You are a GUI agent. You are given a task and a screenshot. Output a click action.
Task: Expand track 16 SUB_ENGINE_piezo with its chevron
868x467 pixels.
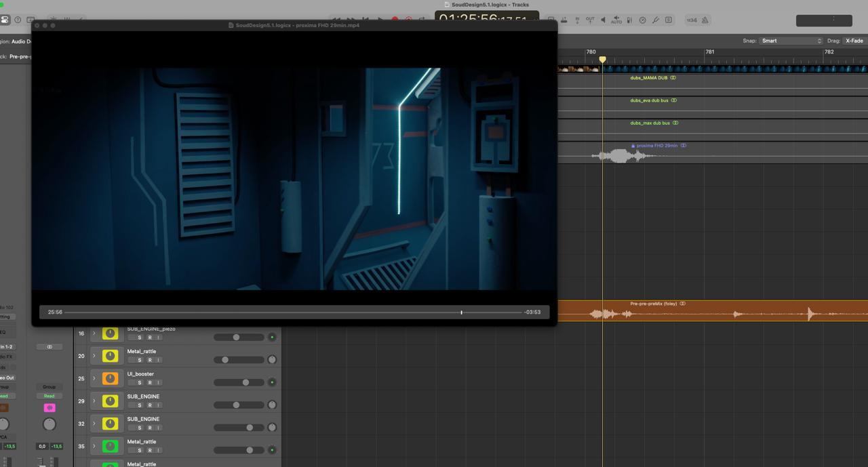point(94,333)
